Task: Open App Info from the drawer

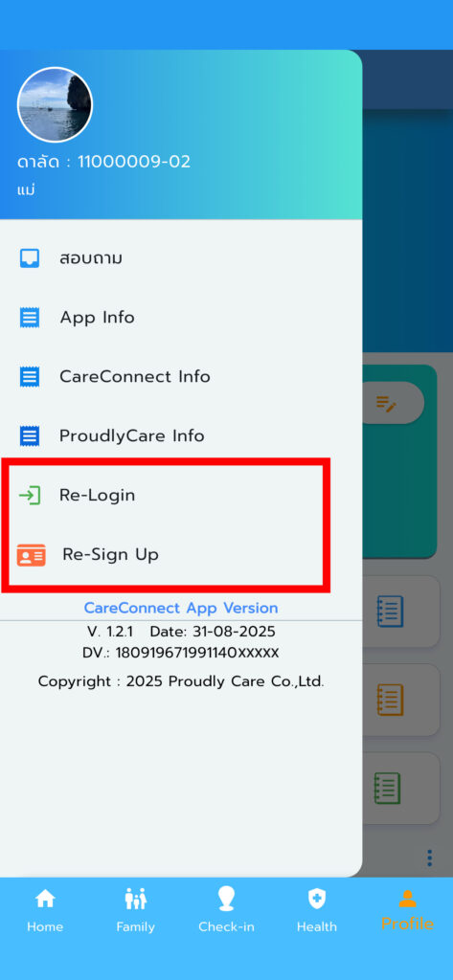Action: (181, 318)
